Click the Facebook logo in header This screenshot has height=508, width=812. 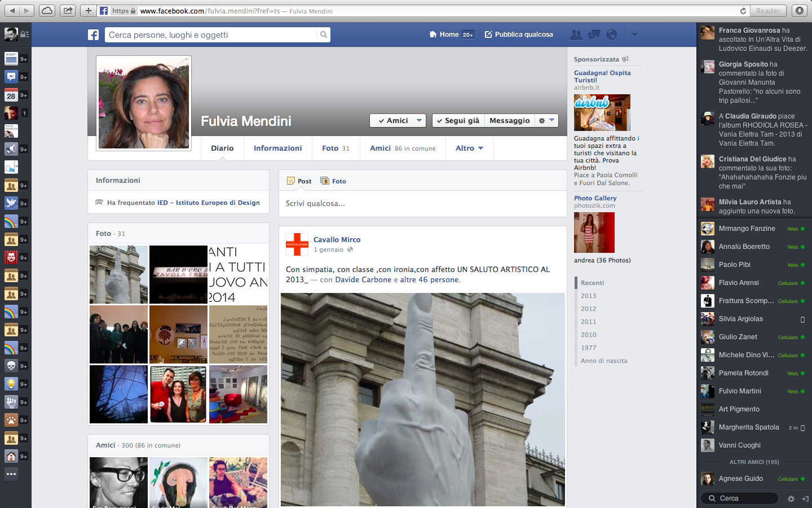94,35
